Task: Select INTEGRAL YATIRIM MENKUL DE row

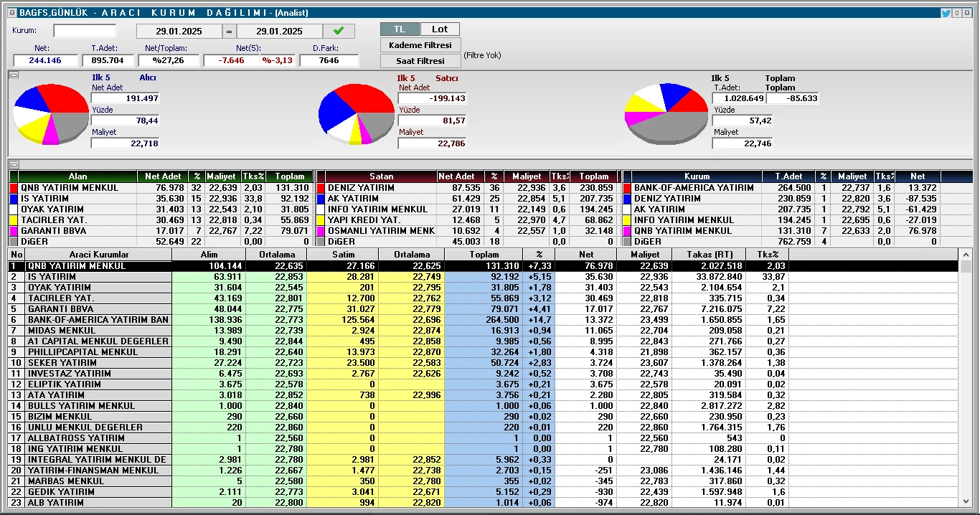Action: 484,460
